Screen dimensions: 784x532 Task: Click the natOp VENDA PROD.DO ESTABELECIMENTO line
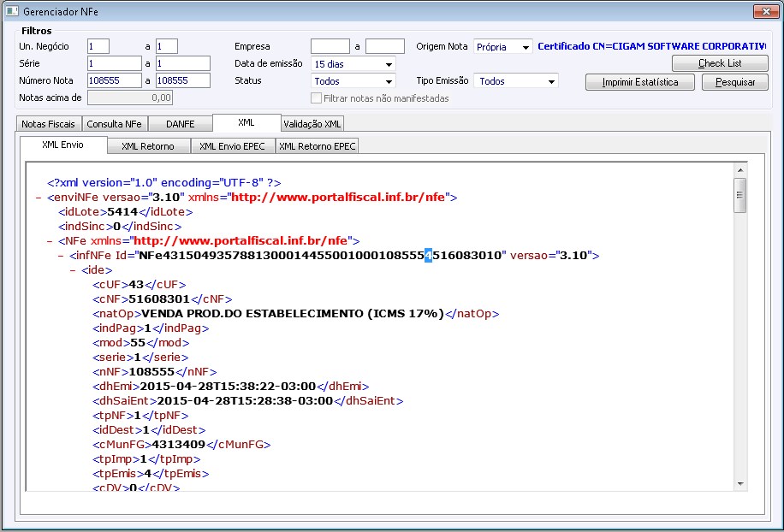click(296, 314)
